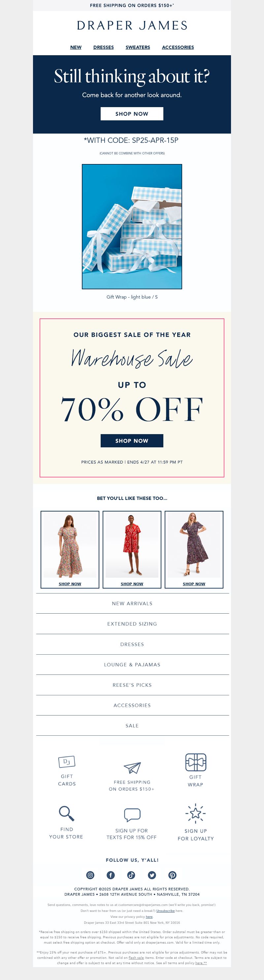Click SHOP NOW under the red dress
264x980 pixels.
[132, 584]
